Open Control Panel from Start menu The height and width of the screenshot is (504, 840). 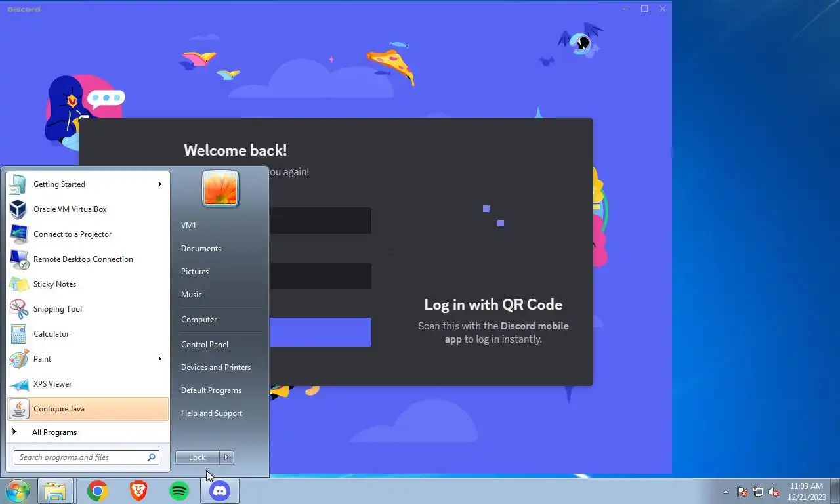(x=205, y=345)
